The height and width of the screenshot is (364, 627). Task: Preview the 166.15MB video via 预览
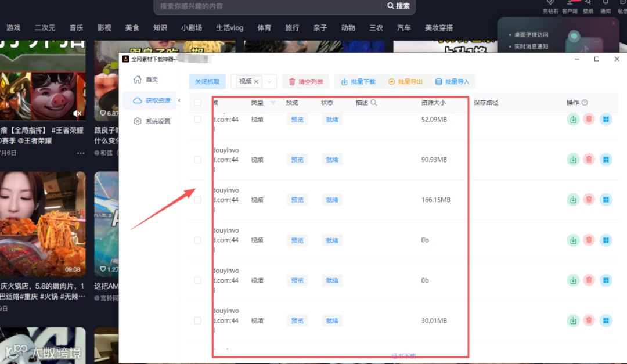point(297,200)
